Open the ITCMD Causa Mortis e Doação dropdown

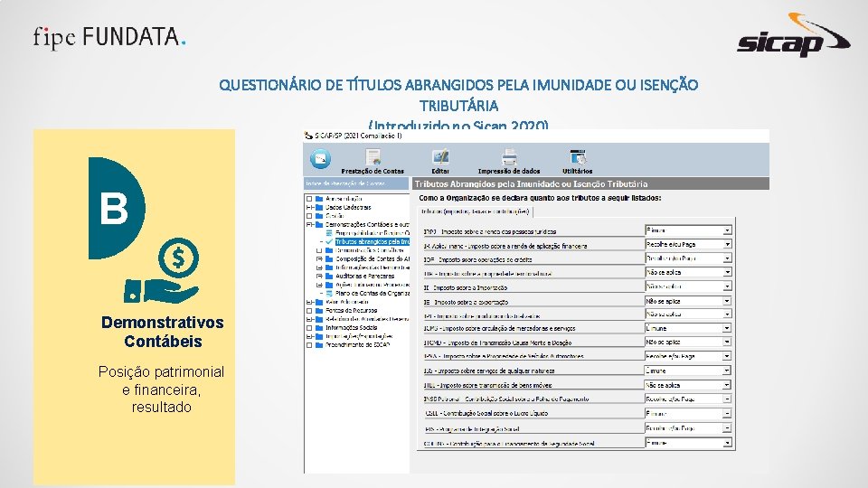pyautogui.click(x=727, y=342)
